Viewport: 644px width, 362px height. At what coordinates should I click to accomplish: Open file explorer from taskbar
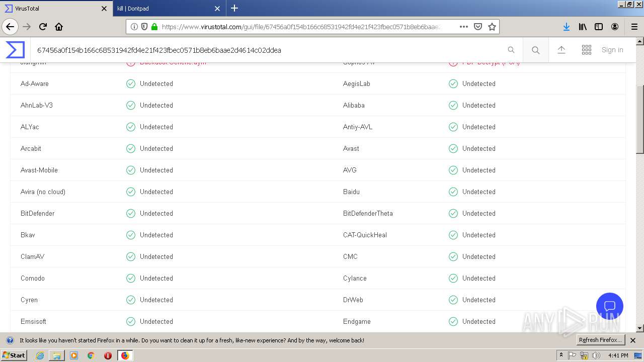click(57, 355)
